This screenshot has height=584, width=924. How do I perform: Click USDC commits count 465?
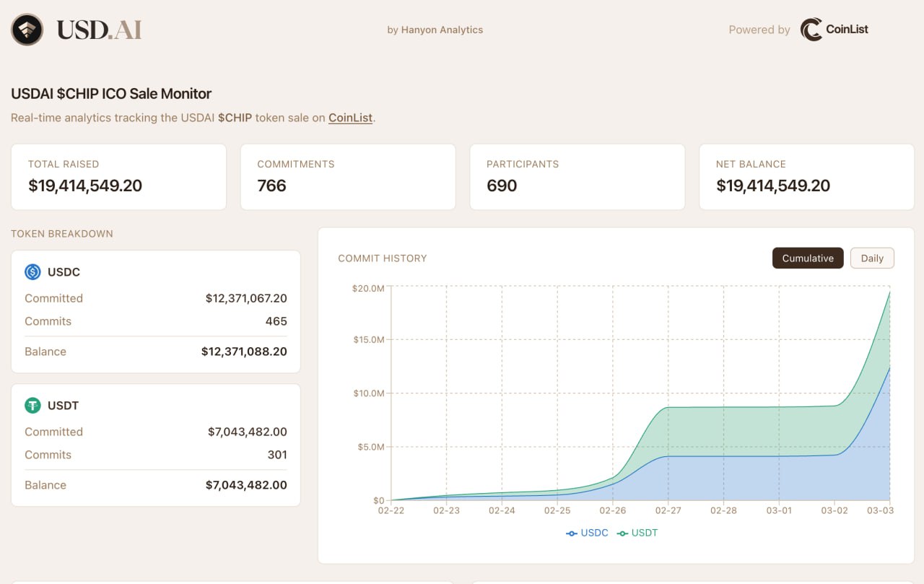click(x=276, y=321)
